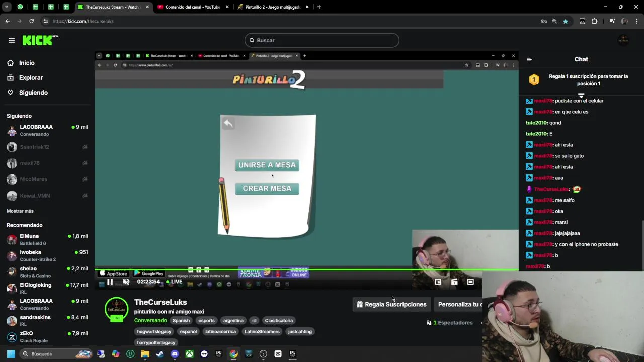Open Chrome extensions puzzle icon
The image size is (644, 362).
pyautogui.click(x=595, y=21)
